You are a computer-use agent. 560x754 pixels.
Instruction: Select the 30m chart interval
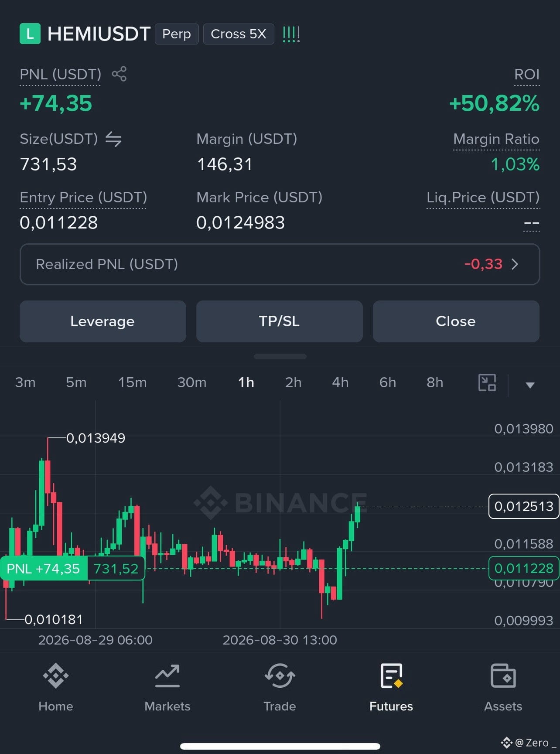(192, 382)
